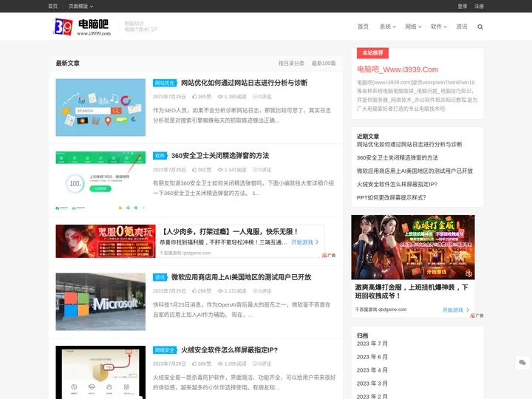This screenshot has height=399, width=532.
Task: Open the 软件 category tag on 360 article
Action: (160, 156)
